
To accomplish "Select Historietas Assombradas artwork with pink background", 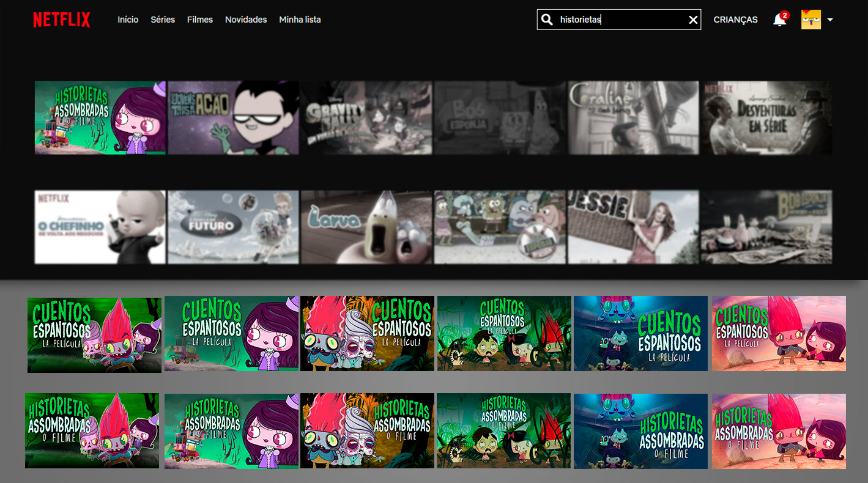I will point(779,431).
